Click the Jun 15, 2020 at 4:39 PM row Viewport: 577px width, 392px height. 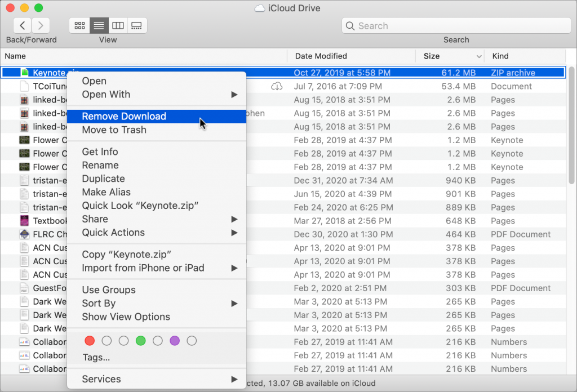click(283, 194)
